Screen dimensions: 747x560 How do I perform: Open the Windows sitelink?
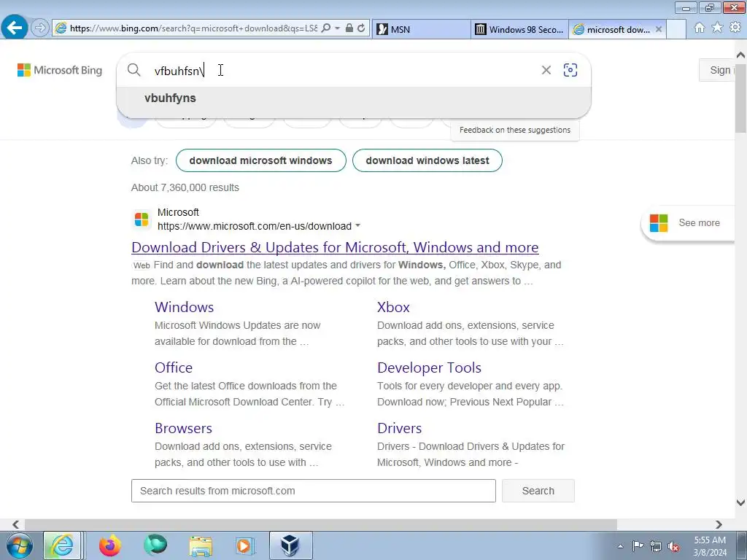pyautogui.click(x=184, y=307)
